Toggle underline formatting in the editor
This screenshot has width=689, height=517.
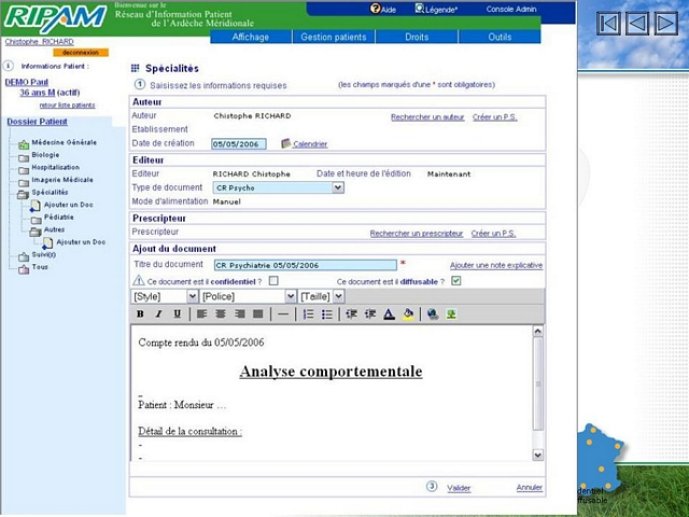tap(177, 314)
